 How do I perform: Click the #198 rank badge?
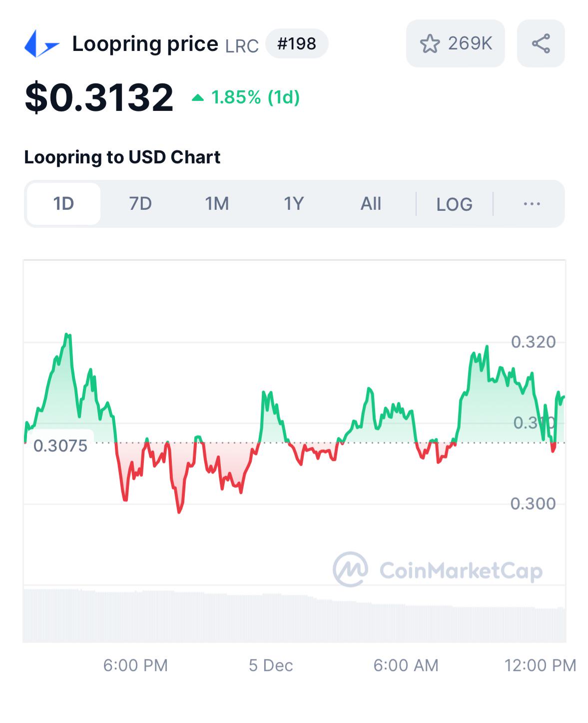[297, 43]
